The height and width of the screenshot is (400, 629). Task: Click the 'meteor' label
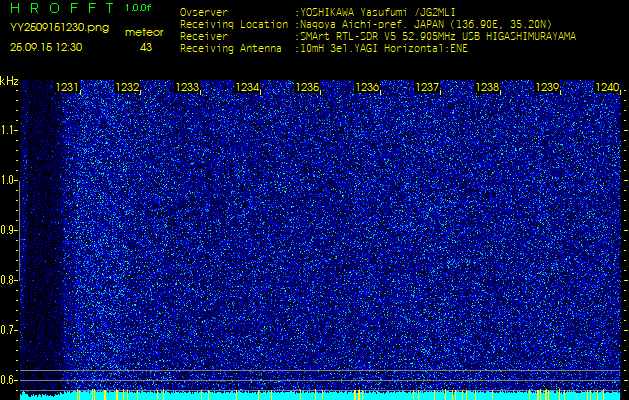point(144,33)
